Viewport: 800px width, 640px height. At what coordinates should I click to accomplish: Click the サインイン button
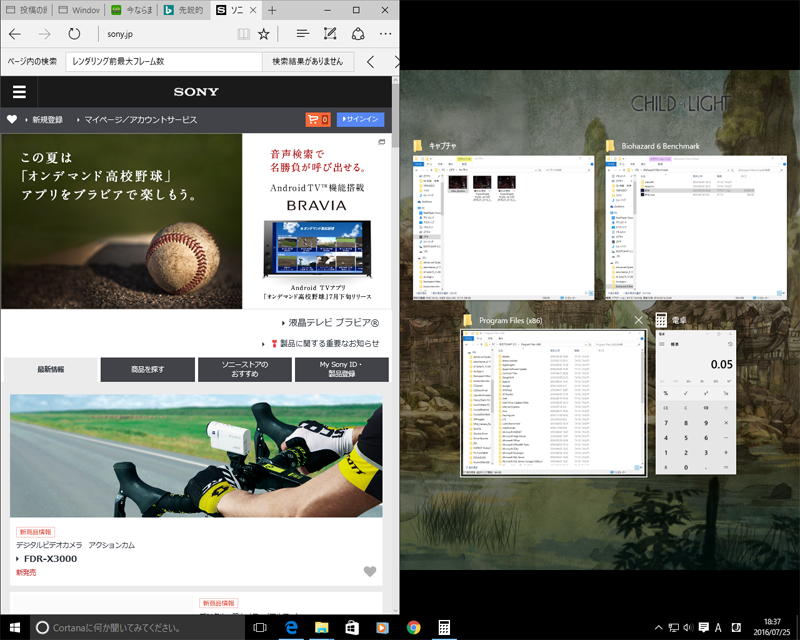(360, 120)
